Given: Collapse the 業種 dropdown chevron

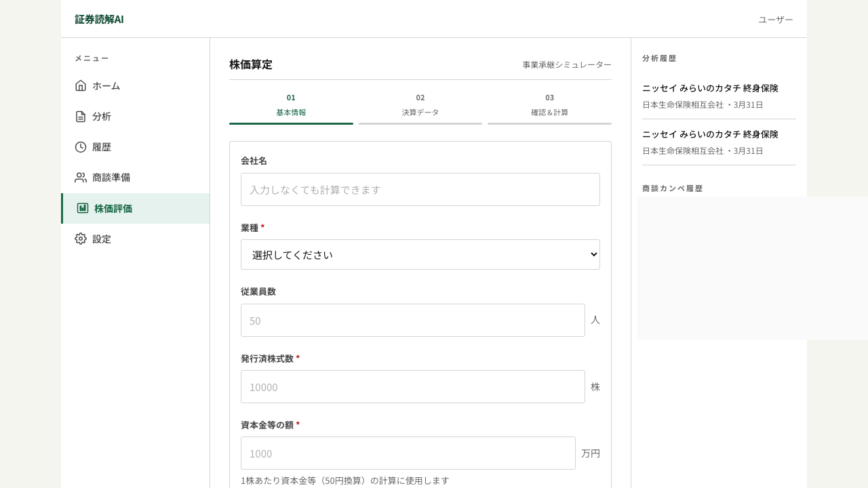Looking at the screenshot, I should click(593, 254).
